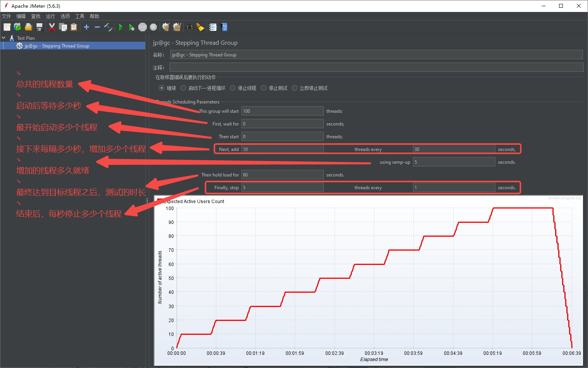Edit Then hold load for field

point(282,175)
